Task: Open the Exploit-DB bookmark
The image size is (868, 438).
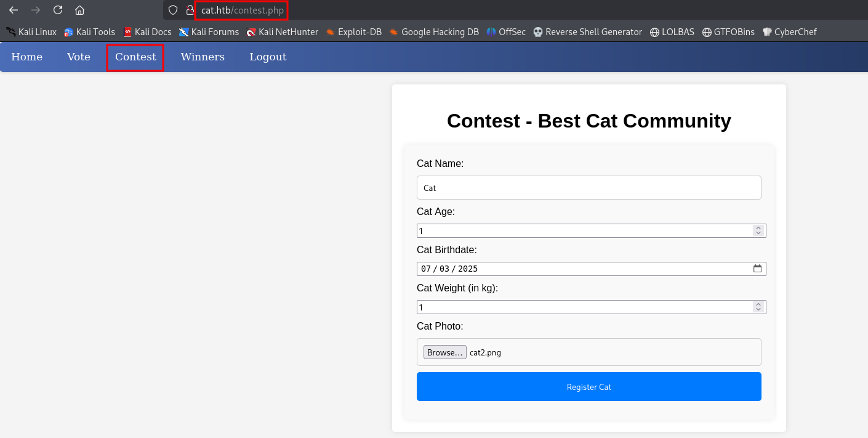Action: (353, 32)
